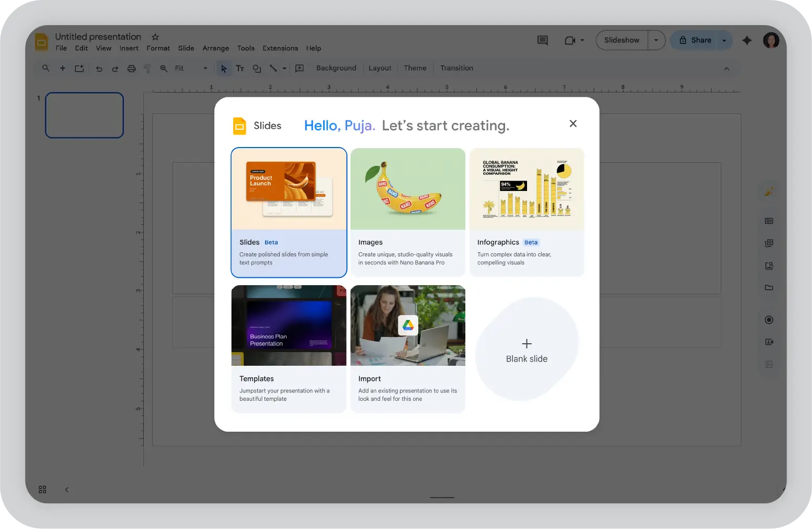Click the Gemini sparkle icon
The width and height of the screenshot is (812, 529).
747,40
